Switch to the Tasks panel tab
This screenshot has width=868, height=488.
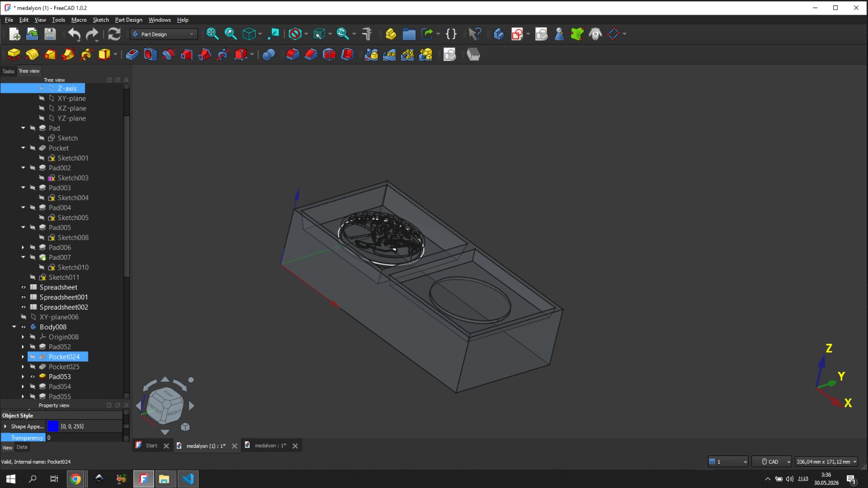point(8,71)
